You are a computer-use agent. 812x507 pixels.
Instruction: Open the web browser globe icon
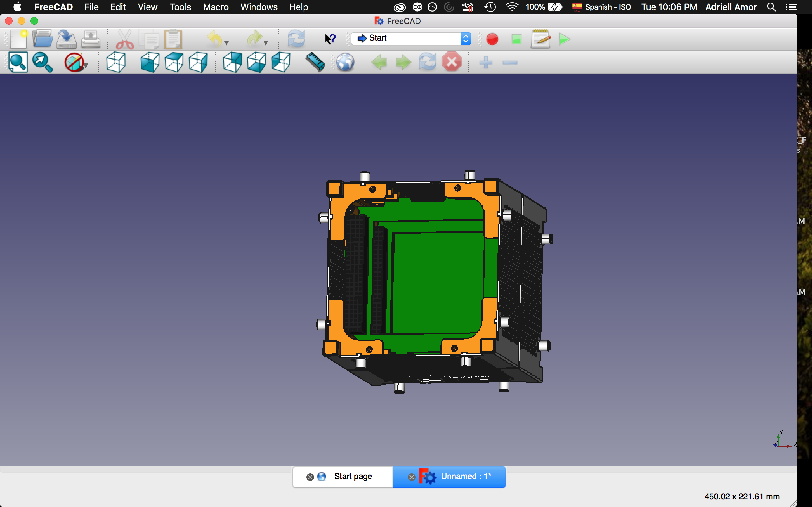[x=345, y=62]
